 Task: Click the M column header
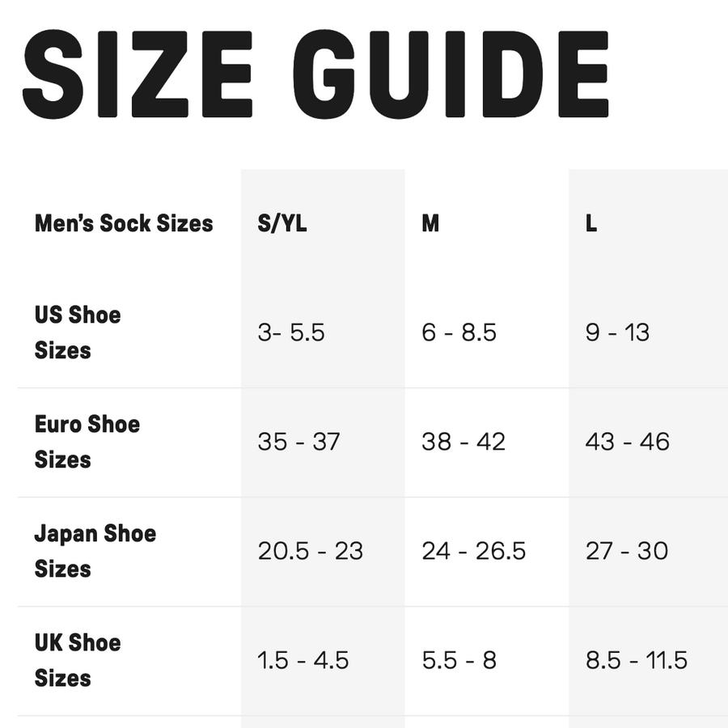click(430, 223)
